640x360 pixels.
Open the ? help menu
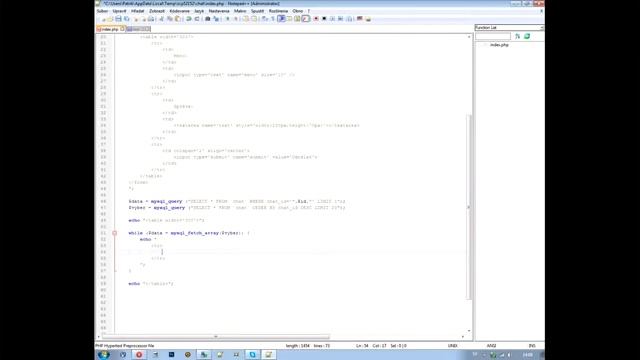click(309, 11)
